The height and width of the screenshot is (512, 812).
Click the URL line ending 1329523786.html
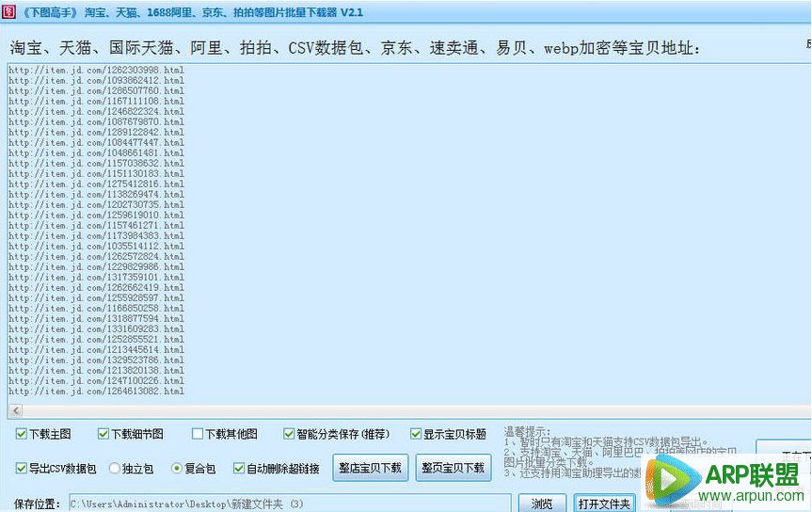tap(96, 360)
